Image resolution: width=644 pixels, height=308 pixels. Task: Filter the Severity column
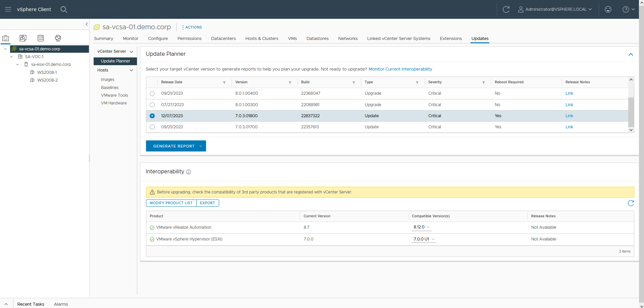tap(484, 82)
